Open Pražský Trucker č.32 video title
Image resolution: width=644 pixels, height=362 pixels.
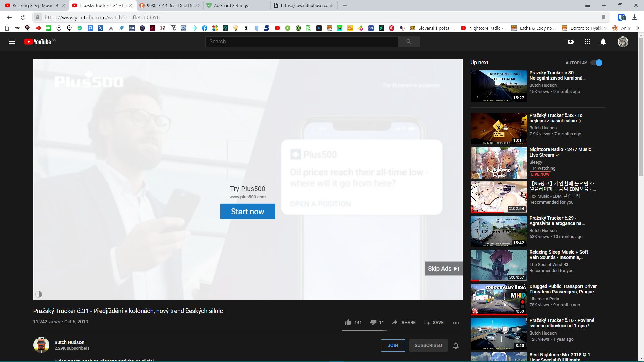[556, 118]
